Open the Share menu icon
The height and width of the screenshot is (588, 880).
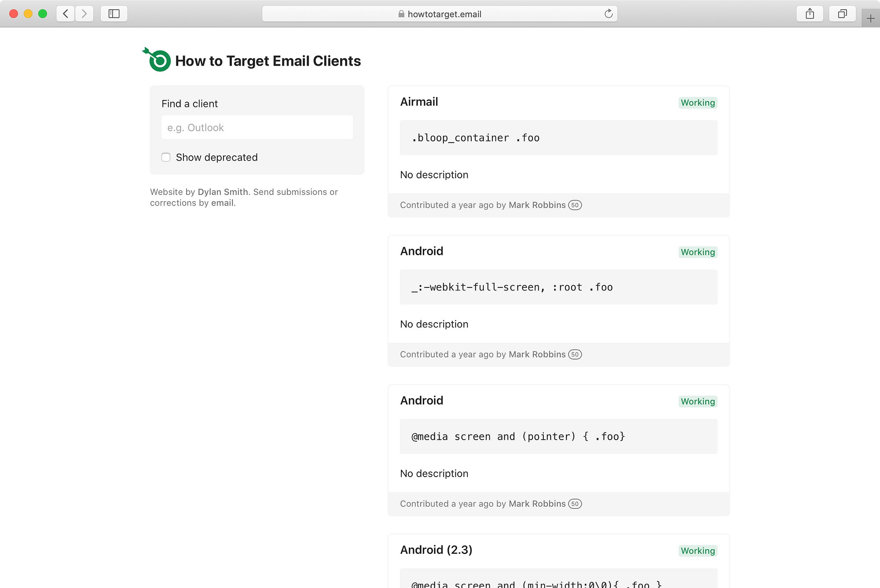810,14
